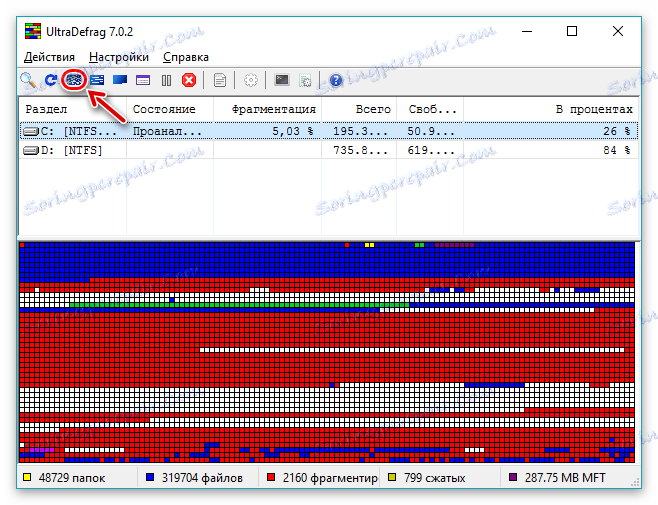The width and height of the screenshot is (658, 505).
Task: Edit the boot time script icon
Action: point(305,80)
